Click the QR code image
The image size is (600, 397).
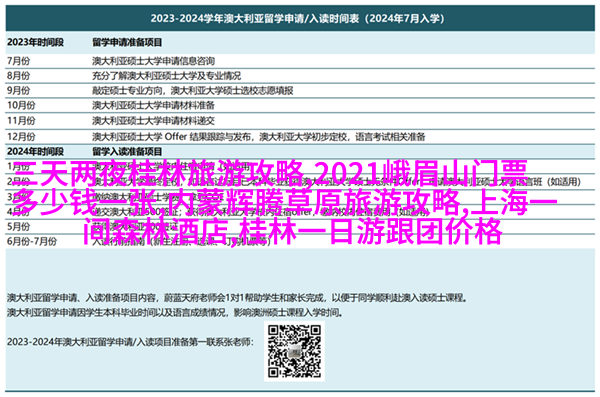(294, 351)
